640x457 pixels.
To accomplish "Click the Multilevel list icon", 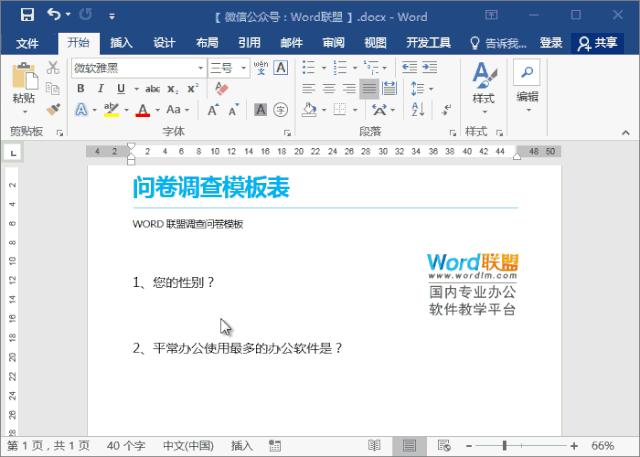I will (371, 67).
